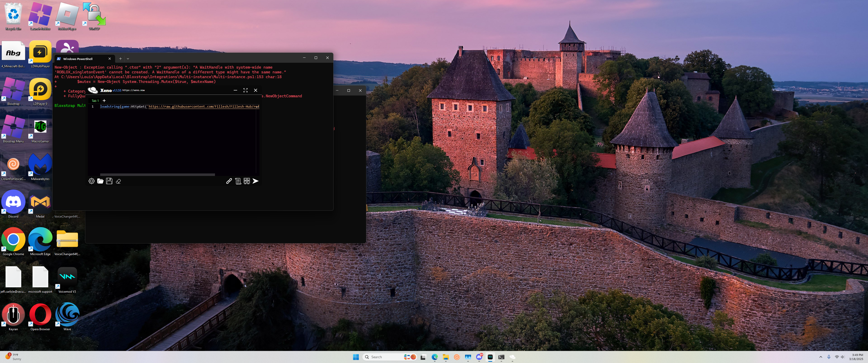Click the open-folder icon in Xeno toolbar
Screen dimensions: 868x363
[x=100, y=181]
